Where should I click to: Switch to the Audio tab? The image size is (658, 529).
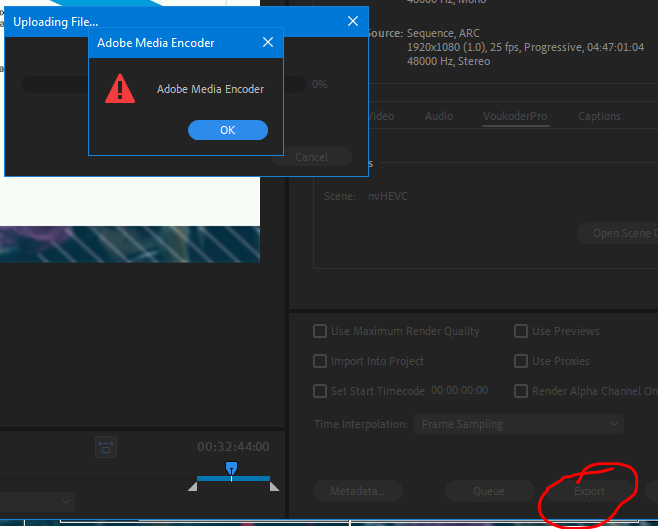pyautogui.click(x=438, y=116)
